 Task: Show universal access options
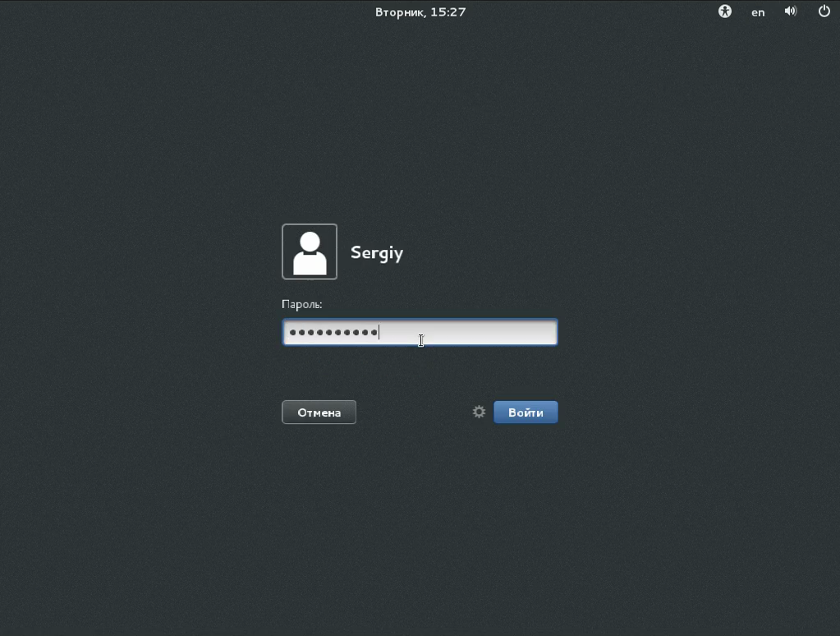[x=724, y=12]
